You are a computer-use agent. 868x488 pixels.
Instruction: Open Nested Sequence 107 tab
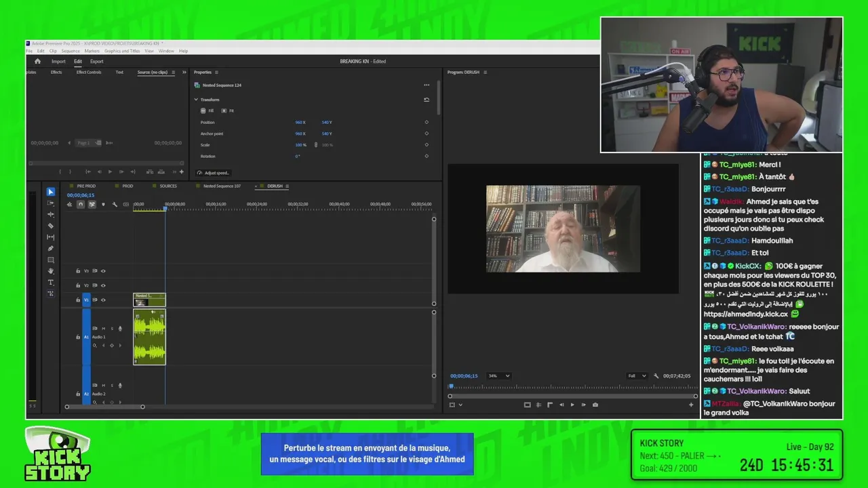pos(222,186)
